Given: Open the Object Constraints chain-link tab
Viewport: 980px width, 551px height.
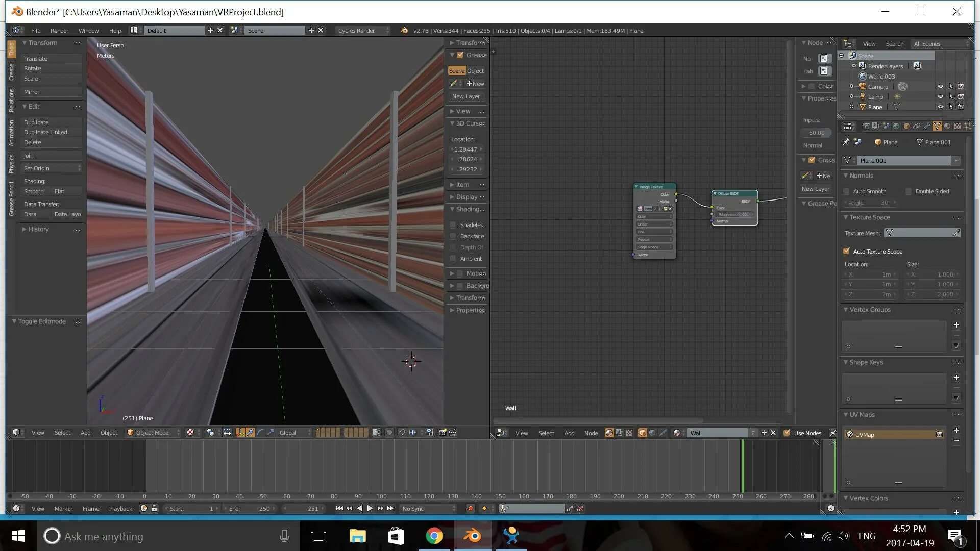Looking at the screenshot, I should pos(917,126).
